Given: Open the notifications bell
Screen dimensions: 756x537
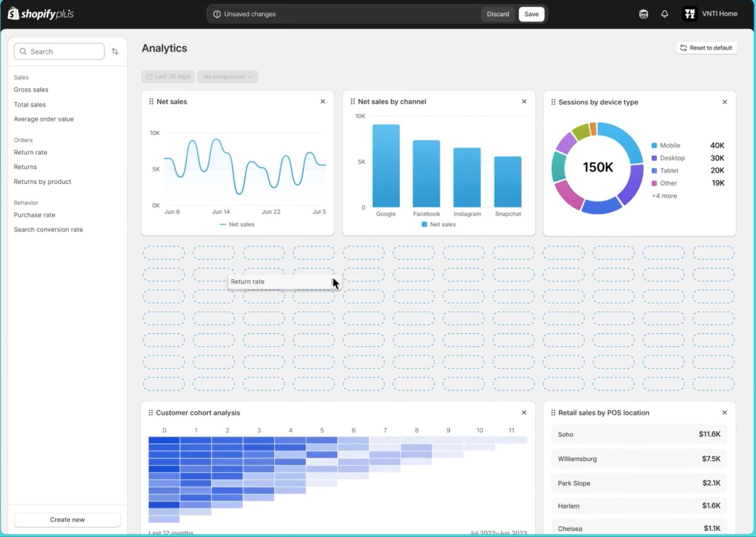Looking at the screenshot, I should point(664,14).
